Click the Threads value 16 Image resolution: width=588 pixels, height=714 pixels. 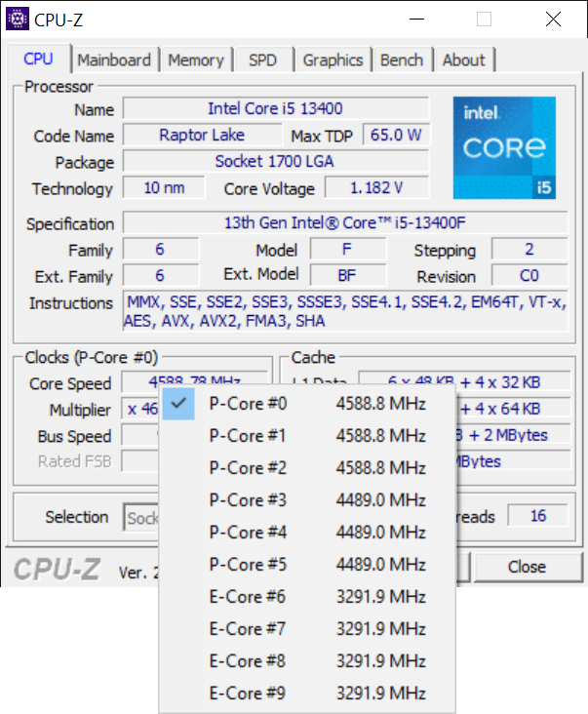[x=538, y=516]
